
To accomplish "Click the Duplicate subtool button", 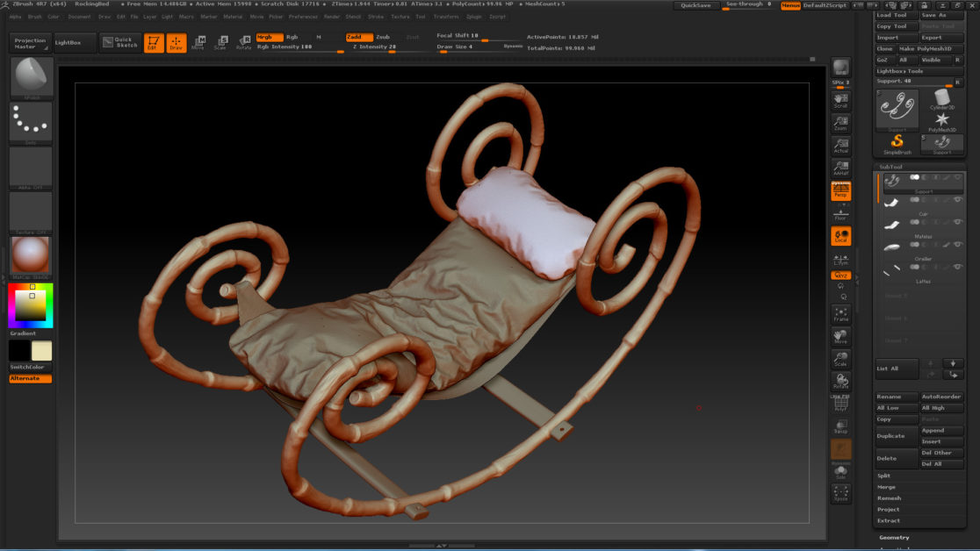I will (890, 436).
